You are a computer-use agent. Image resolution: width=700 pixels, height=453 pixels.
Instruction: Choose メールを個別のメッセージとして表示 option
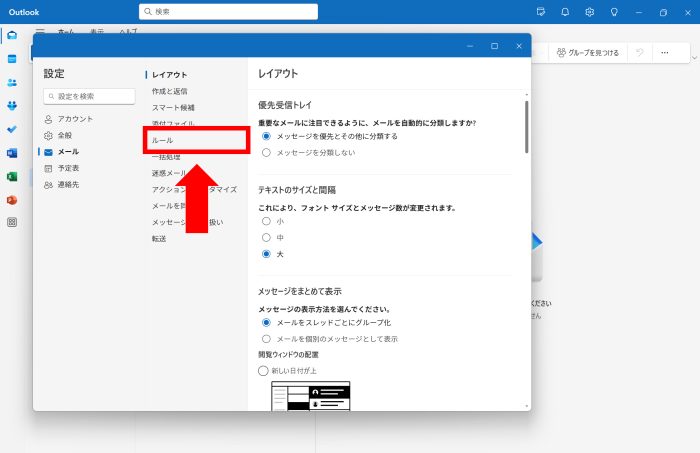point(266,339)
